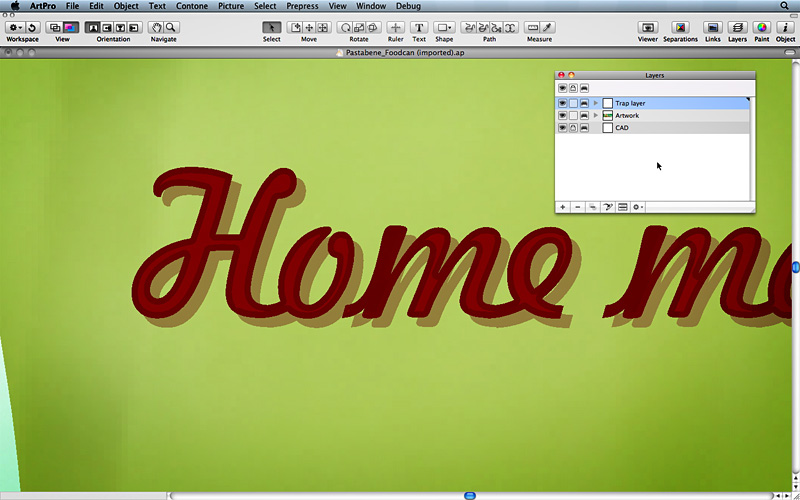Open the Separations panel

pos(680,27)
